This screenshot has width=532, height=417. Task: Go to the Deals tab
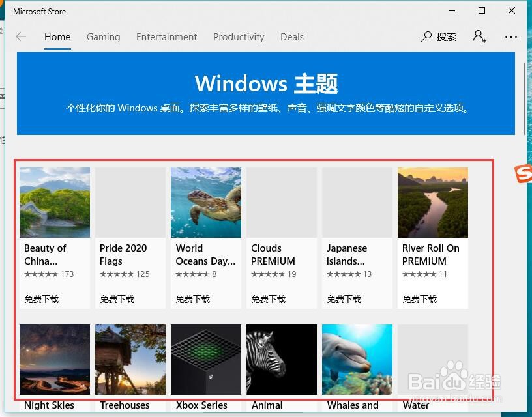pos(292,37)
